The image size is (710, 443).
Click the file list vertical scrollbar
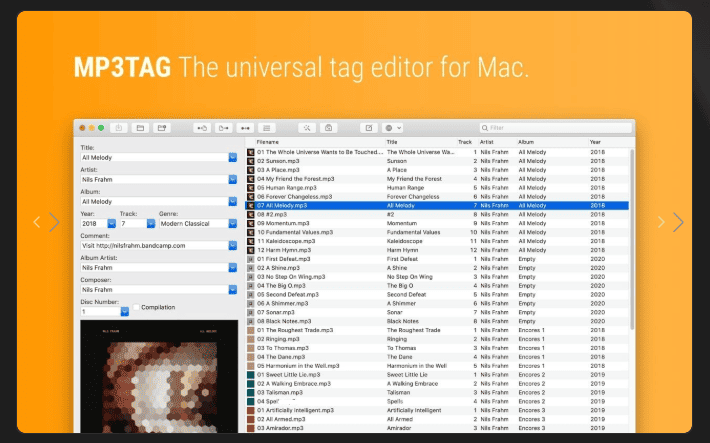pos(632,239)
